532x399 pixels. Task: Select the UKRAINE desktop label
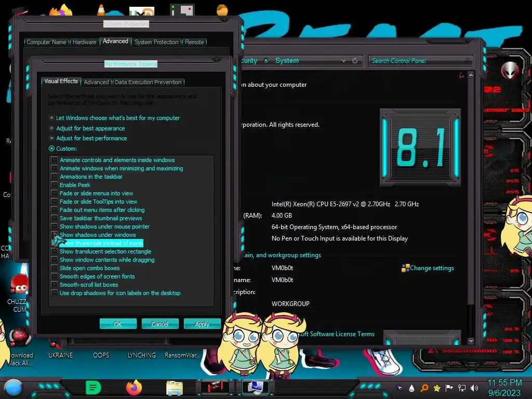(60, 355)
